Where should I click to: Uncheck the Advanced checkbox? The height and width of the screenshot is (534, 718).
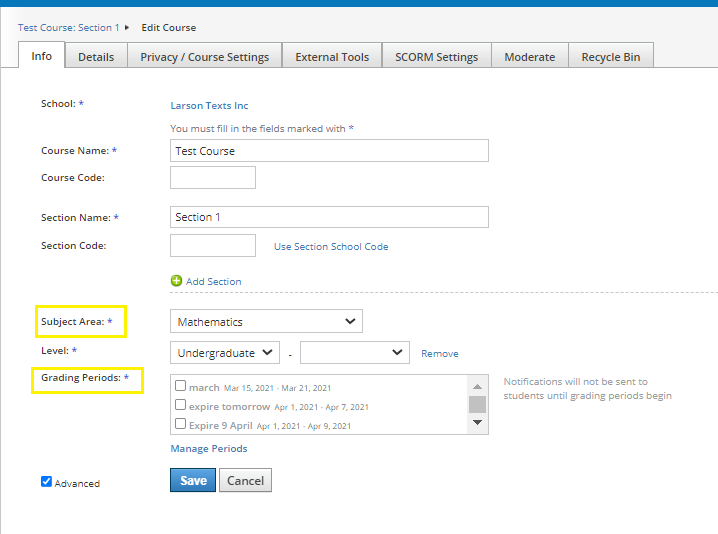tap(46, 482)
